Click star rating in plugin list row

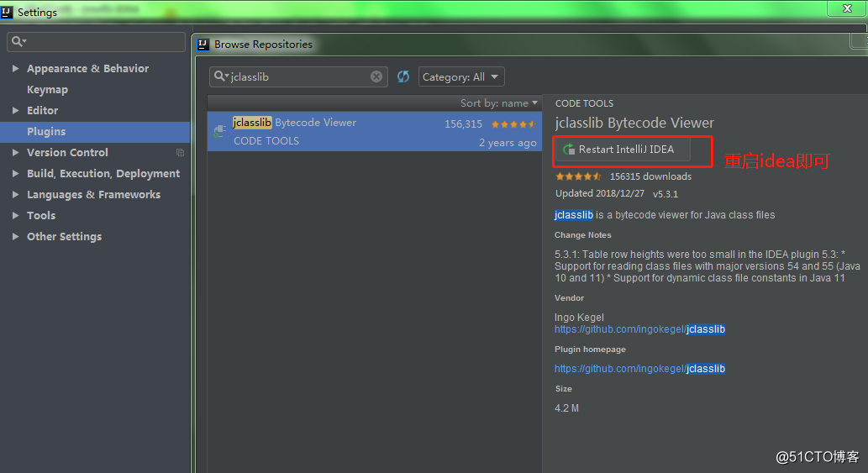pos(513,124)
